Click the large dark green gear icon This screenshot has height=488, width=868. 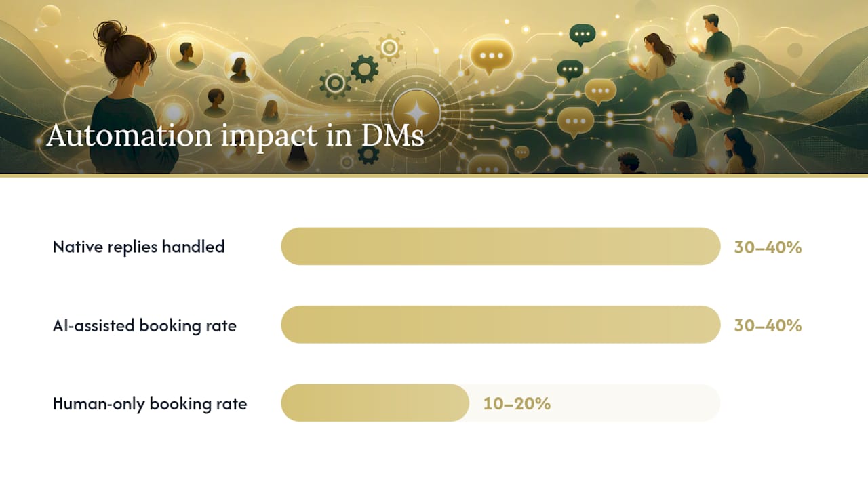coord(364,69)
